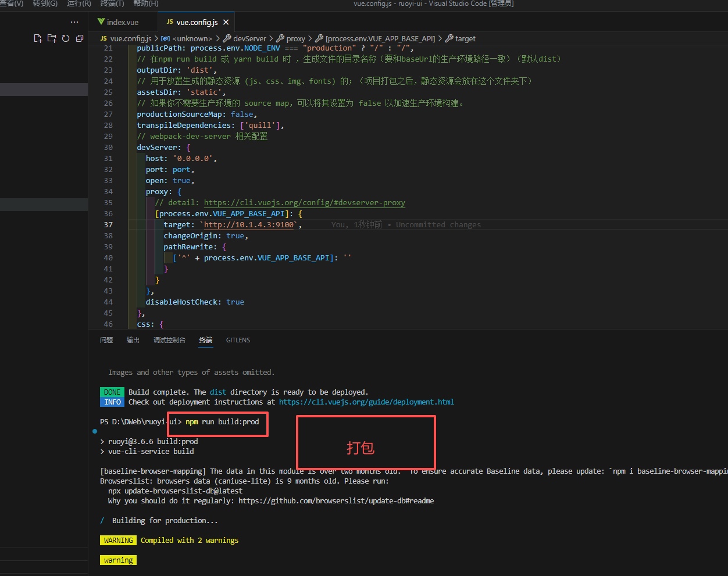
Task: Click the INFO badge in terminal
Action: tap(112, 402)
